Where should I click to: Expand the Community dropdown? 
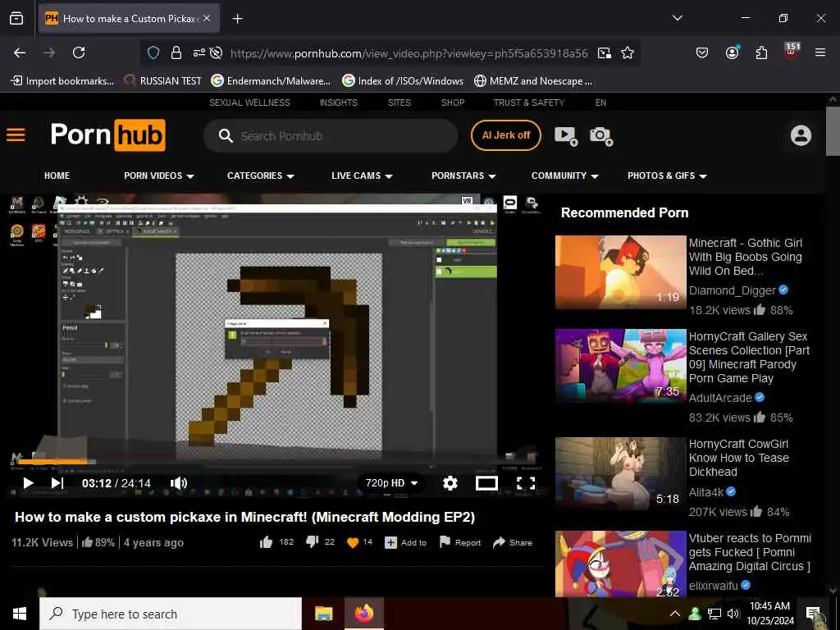click(564, 176)
